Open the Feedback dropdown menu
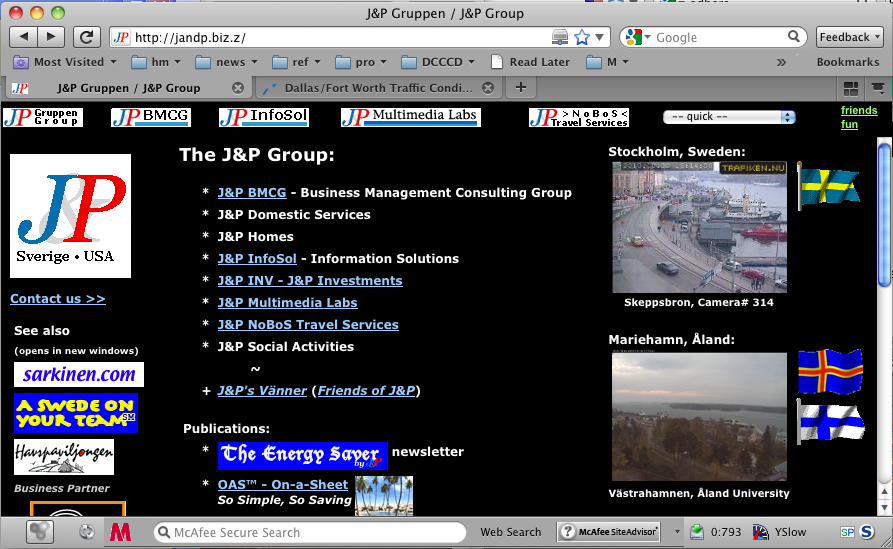Viewport: 893px width, 549px height. click(x=849, y=37)
